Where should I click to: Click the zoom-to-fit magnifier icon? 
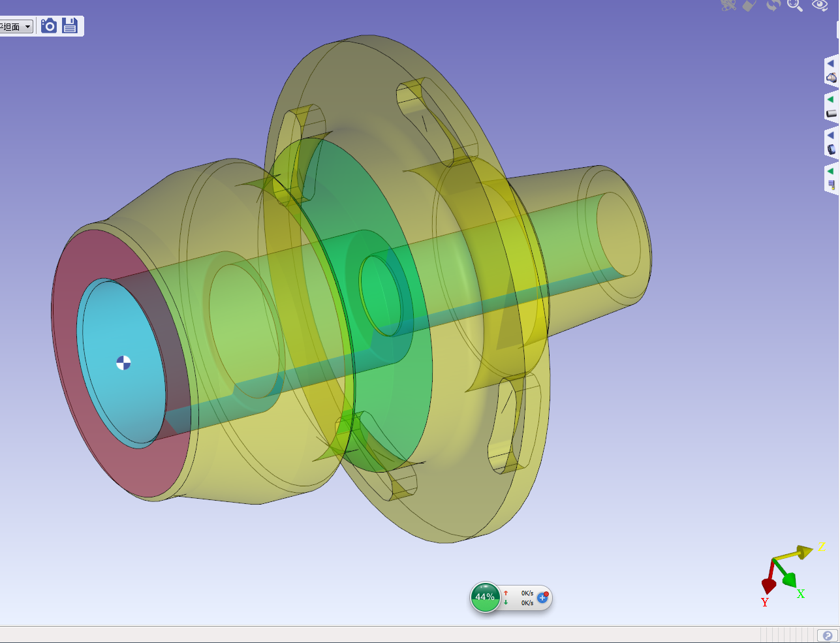point(795,5)
